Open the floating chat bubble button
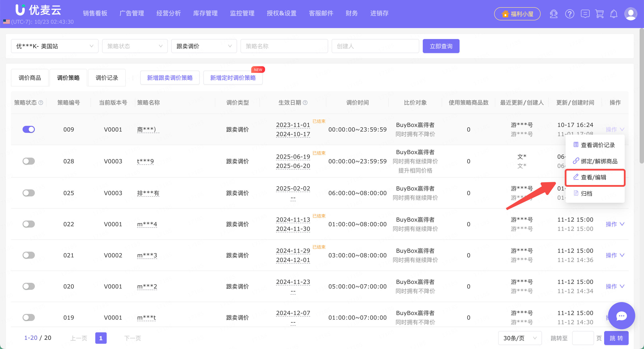644x349 pixels. pos(621,316)
